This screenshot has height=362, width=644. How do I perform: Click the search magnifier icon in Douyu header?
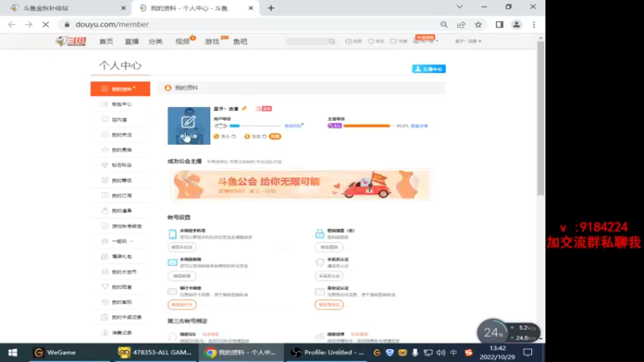coord(332,42)
